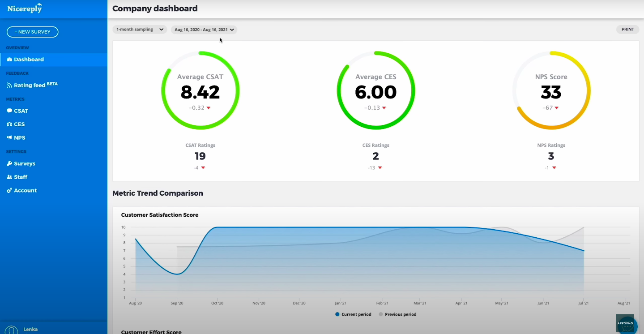Click the Rating feed RSS icon

[x=9, y=86]
